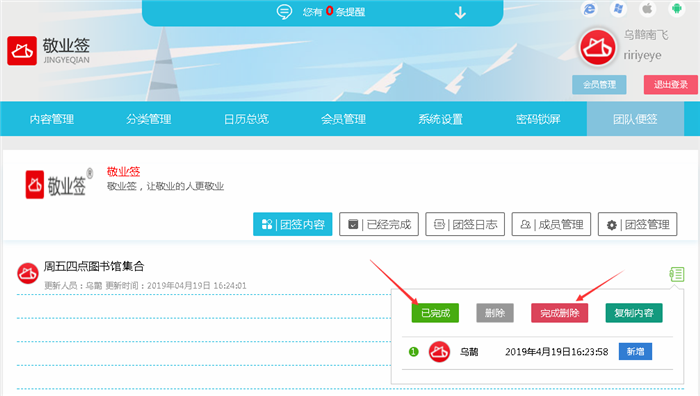700x396 pixels.
Task: Click the 您有 0 条提醒 reminder text
Action: point(333,12)
